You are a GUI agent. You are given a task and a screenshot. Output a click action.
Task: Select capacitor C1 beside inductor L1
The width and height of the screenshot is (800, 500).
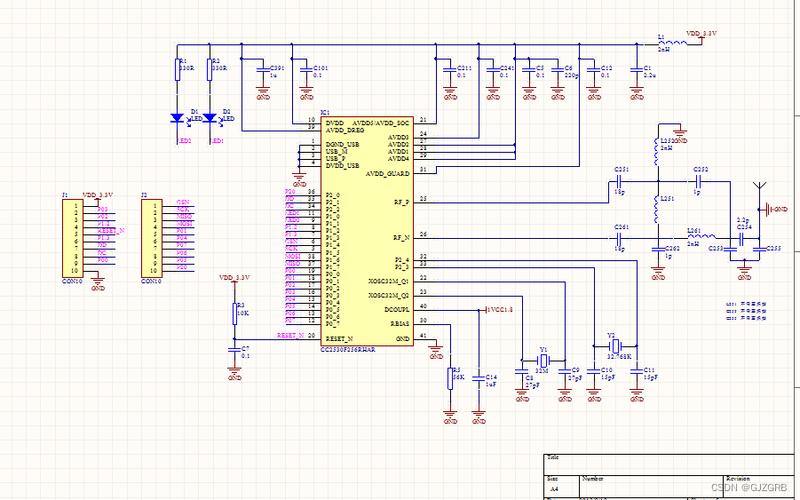click(x=636, y=69)
